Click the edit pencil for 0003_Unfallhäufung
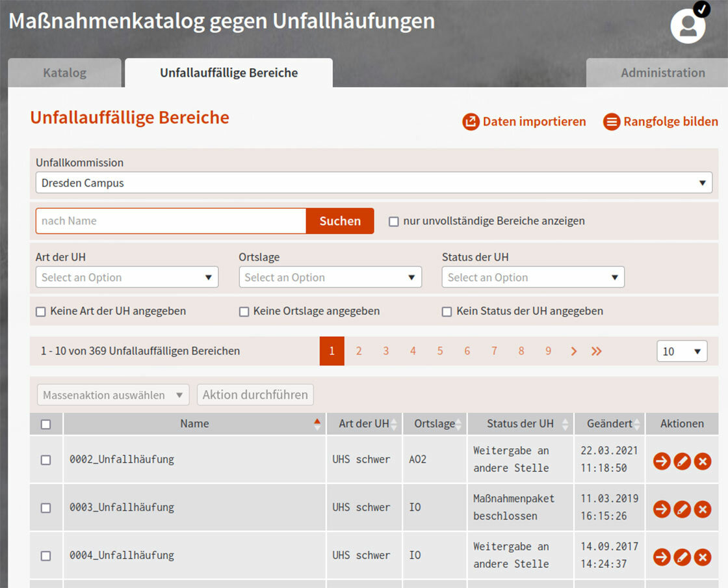 click(x=682, y=509)
